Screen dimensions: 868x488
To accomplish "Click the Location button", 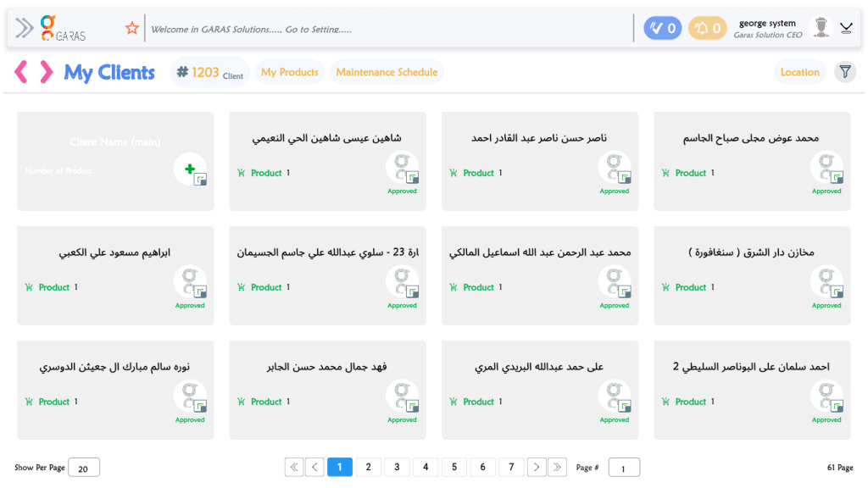I will pyautogui.click(x=799, y=72).
